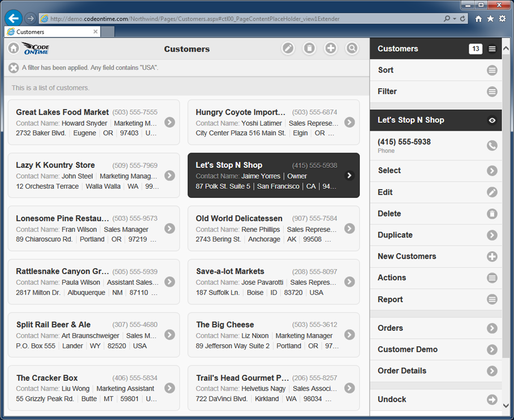Click phone number (907) 555-7584
Screen dimensions: 514x420
314,218
